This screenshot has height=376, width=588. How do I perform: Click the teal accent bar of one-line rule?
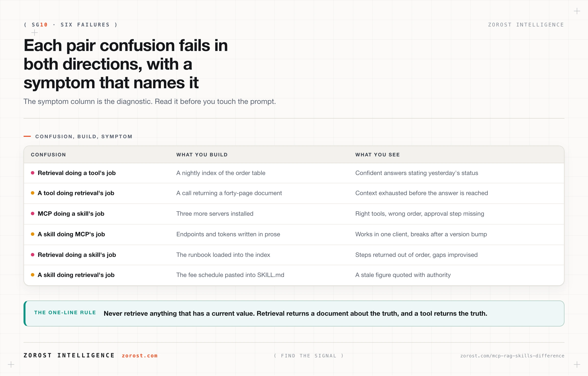tap(25, 313)
